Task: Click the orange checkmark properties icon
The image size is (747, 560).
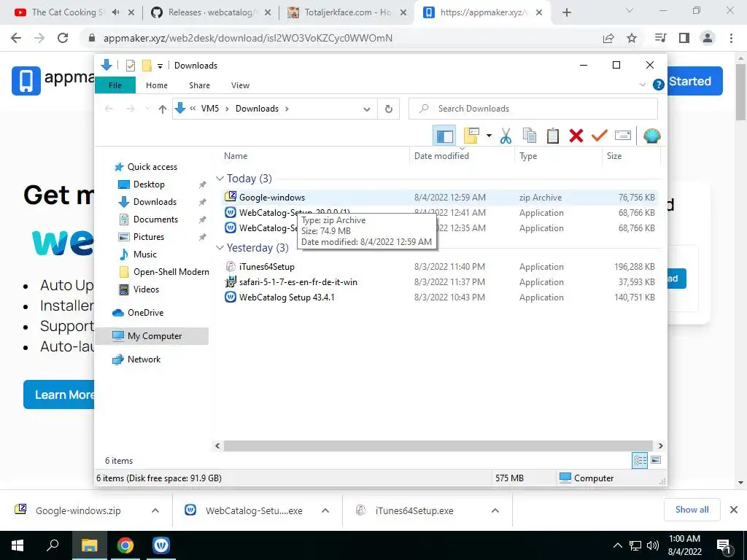Action: [x=600, y=136]
